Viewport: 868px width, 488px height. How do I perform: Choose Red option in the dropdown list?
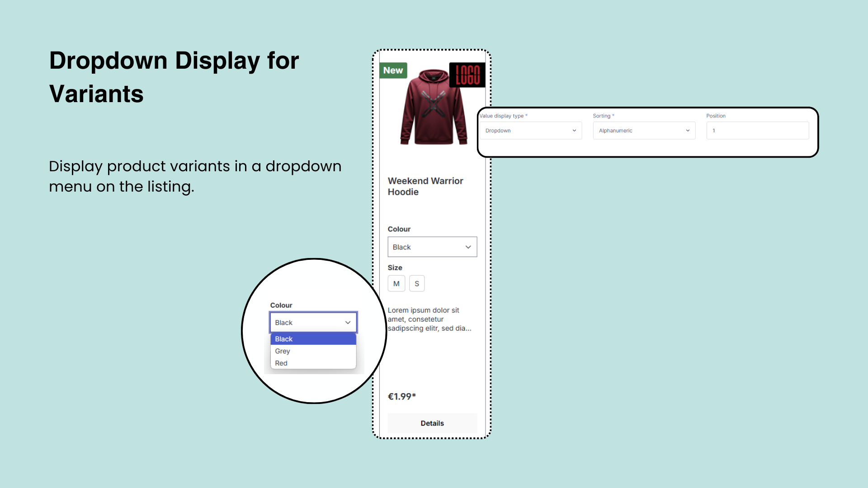313,363
